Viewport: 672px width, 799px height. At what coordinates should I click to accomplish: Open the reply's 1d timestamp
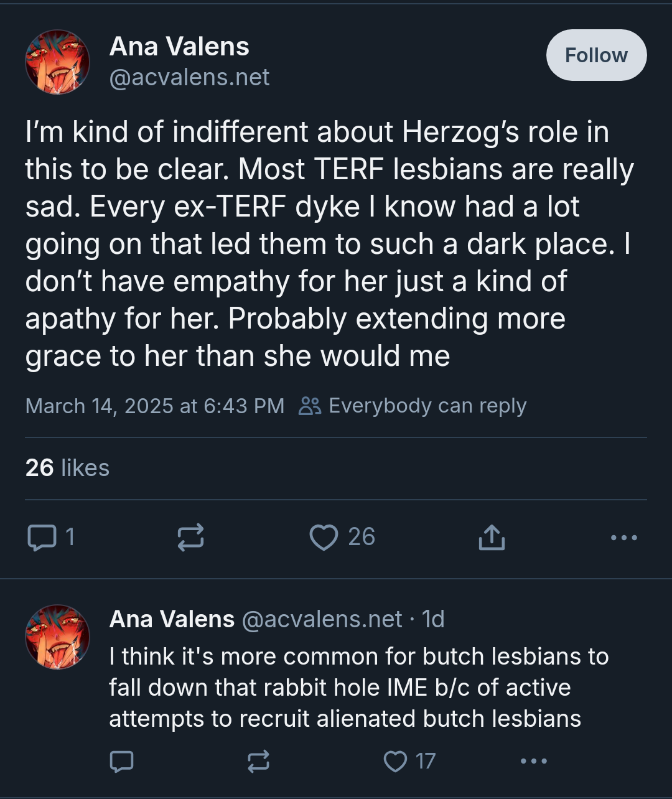433,619
